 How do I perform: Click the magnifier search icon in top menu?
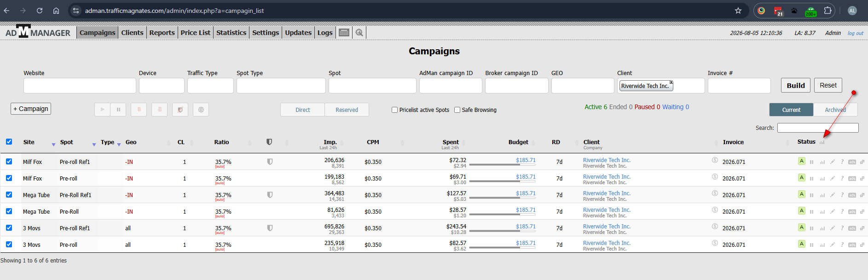click(x=359, y=32)
